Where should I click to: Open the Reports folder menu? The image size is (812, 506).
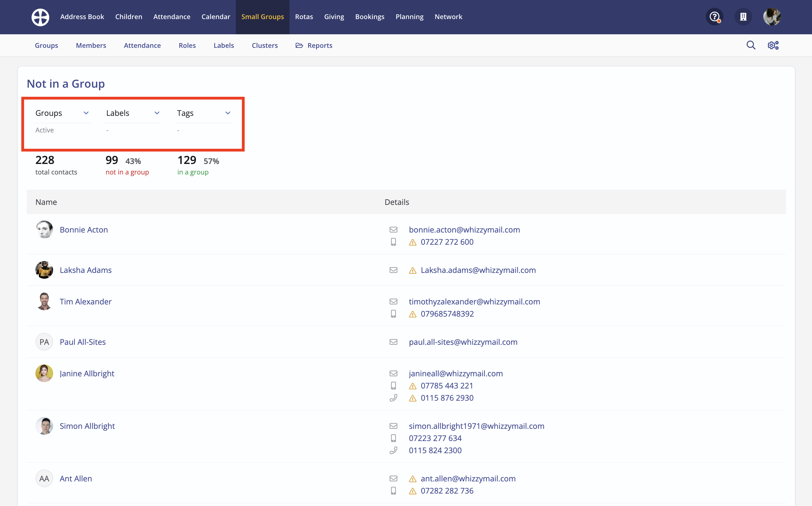tap(314, 46)
